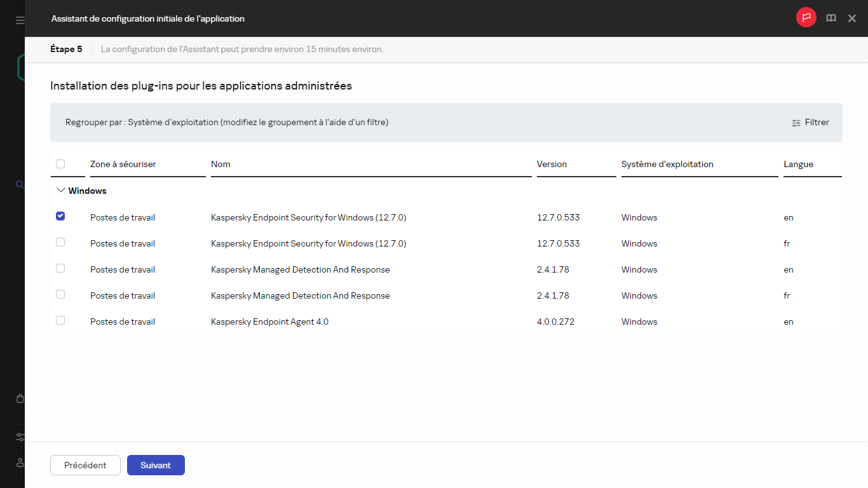Click the Suivant button

(x=156, y=464)
